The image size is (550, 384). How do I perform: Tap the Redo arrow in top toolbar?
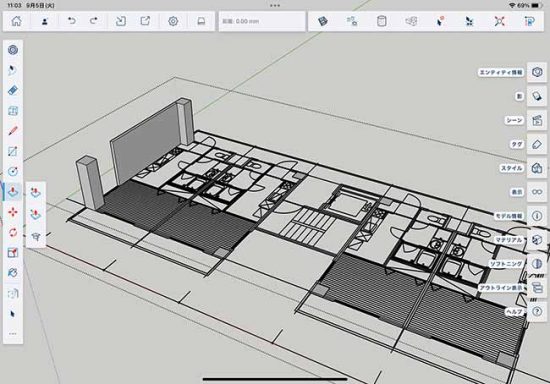[94, 21]
